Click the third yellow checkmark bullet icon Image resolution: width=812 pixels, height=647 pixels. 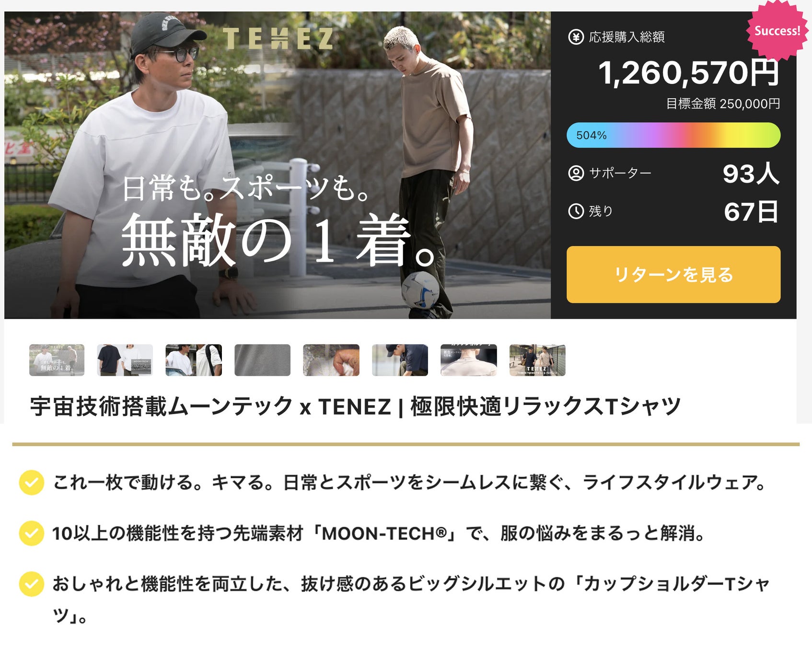[32, 584]
